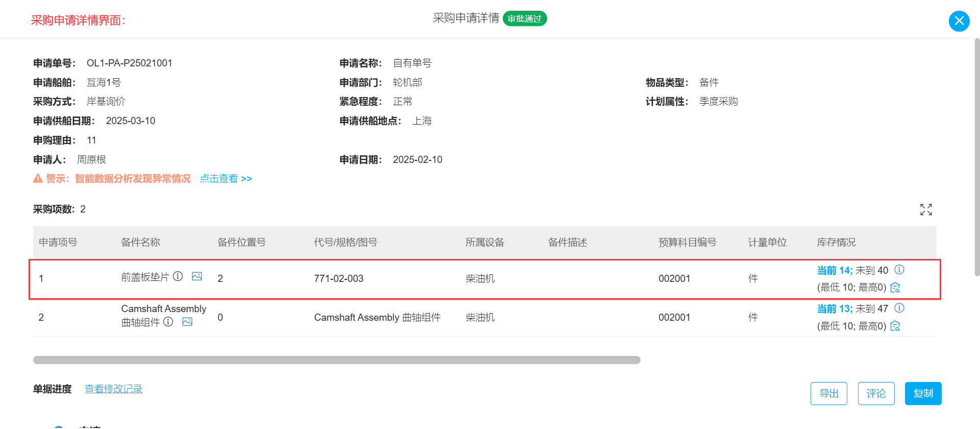
Task: Click stock info icon next to 未到 40
Action: 899,270
